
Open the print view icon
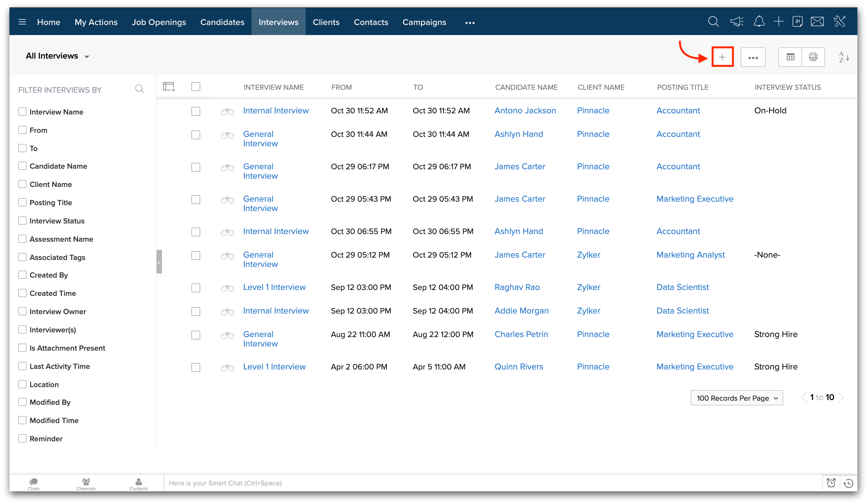pos(813,57)
